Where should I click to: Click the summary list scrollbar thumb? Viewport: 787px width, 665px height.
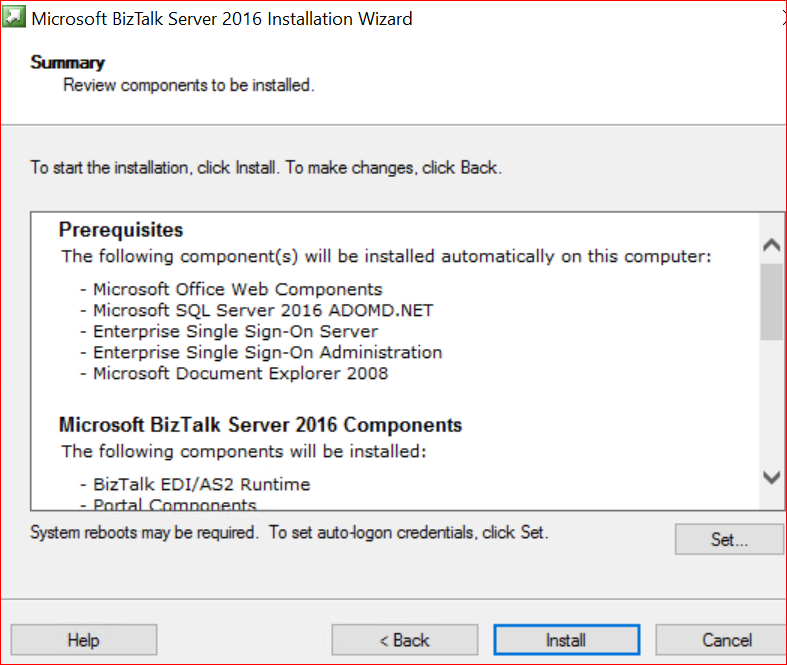[x=771, y=300]
